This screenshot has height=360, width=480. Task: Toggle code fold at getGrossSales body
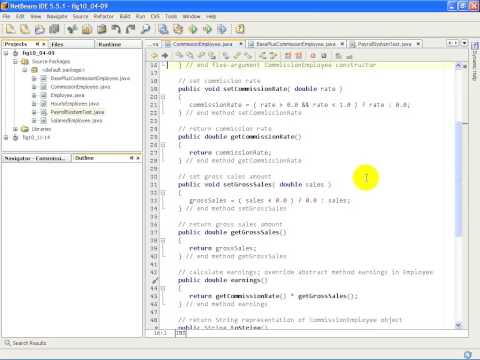pos(163,240)
